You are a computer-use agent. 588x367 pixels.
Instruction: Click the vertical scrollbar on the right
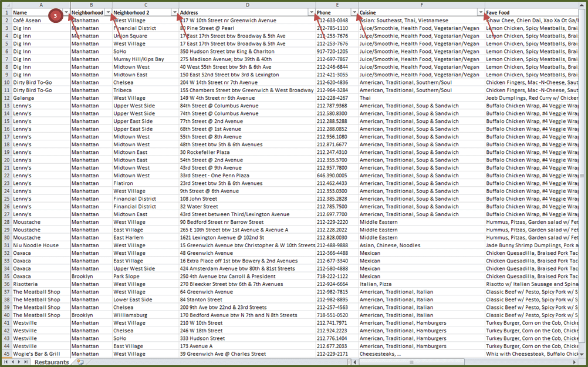click(x=583, y=176)
